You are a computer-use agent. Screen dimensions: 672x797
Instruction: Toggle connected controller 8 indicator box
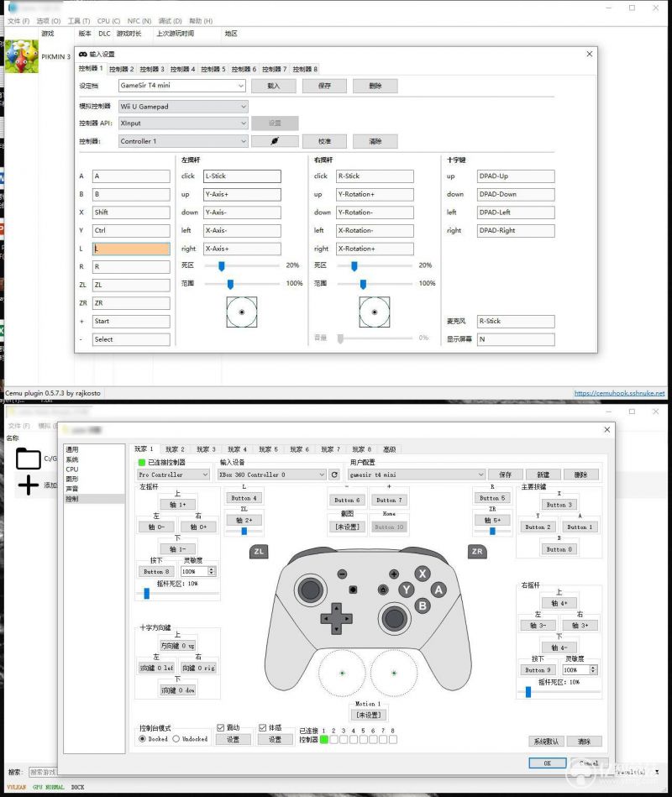pos(393,740)
